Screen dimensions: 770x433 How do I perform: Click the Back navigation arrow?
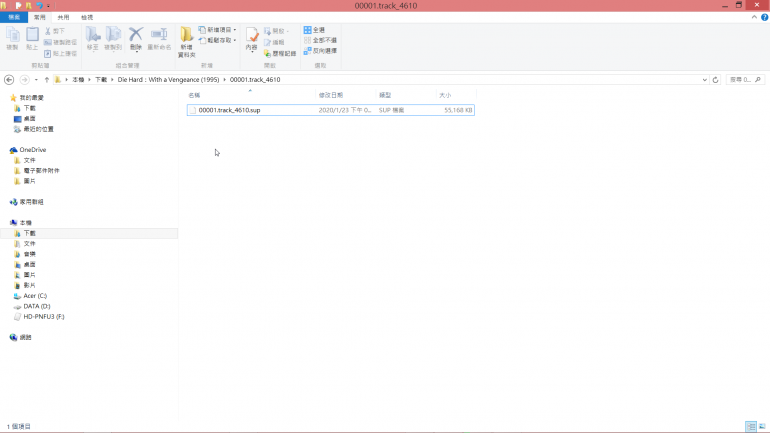click(x=9, y=80)
